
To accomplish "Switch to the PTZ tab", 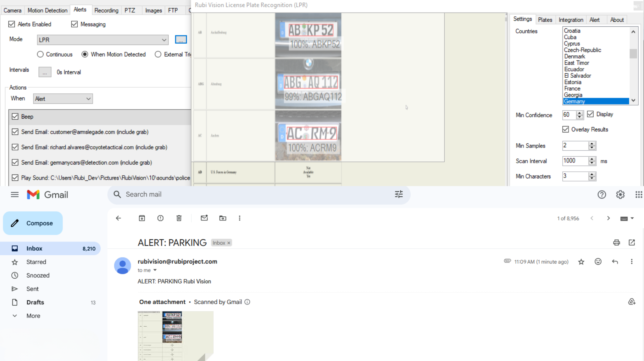I will 130,10.
